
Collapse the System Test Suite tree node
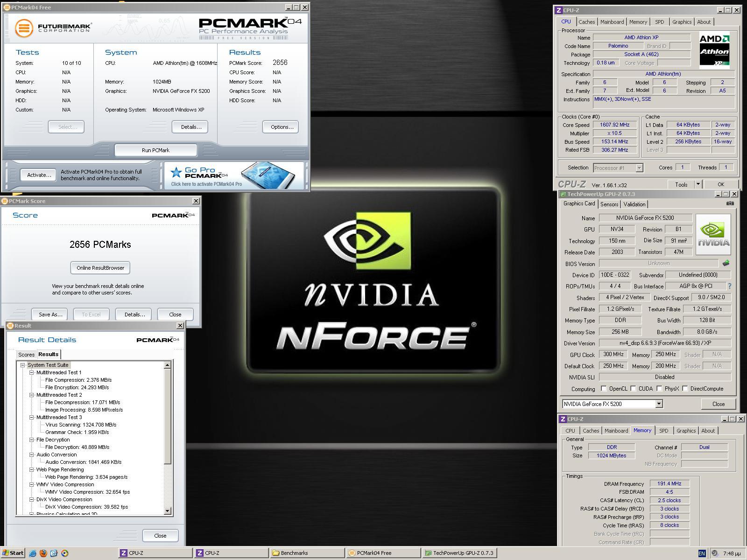22,365
